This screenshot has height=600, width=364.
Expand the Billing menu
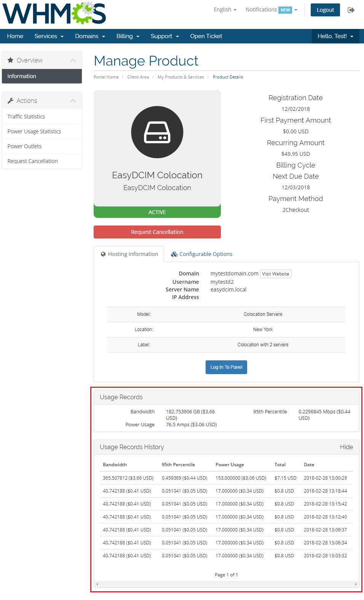(128, 36)
